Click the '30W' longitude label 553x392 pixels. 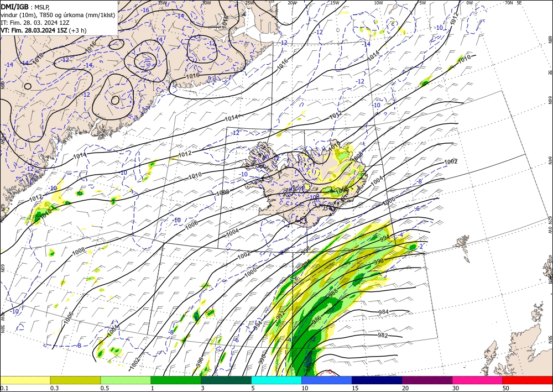(206, 3)
